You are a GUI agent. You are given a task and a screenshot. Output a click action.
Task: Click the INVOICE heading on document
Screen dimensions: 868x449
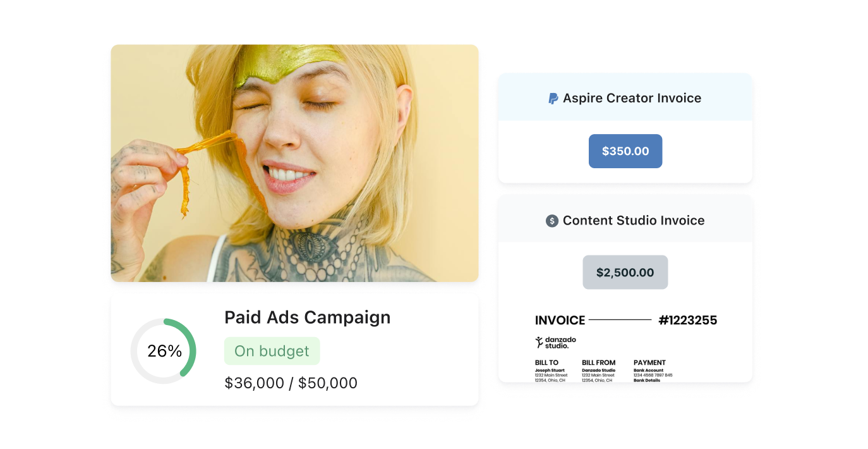point(560,321)
